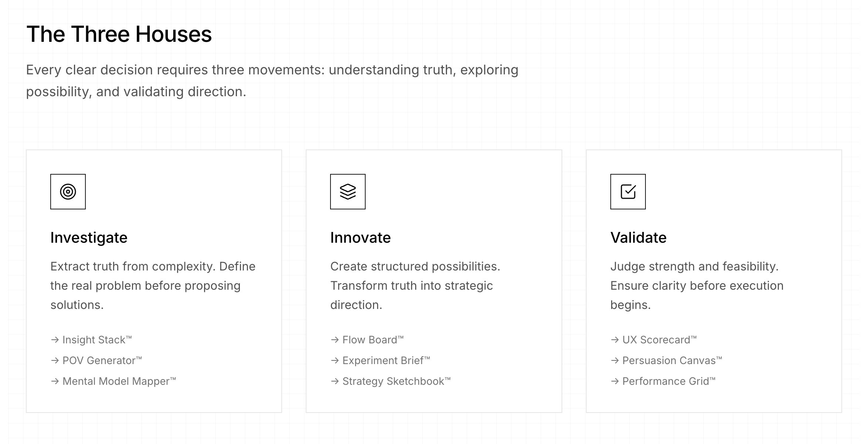Click the Investigate card heading
Screen dimensions: 868x444
89,238
